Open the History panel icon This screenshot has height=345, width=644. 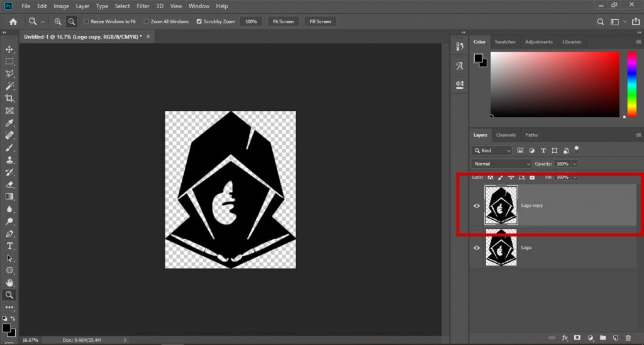pyautogui.click(x=460, y=47)
